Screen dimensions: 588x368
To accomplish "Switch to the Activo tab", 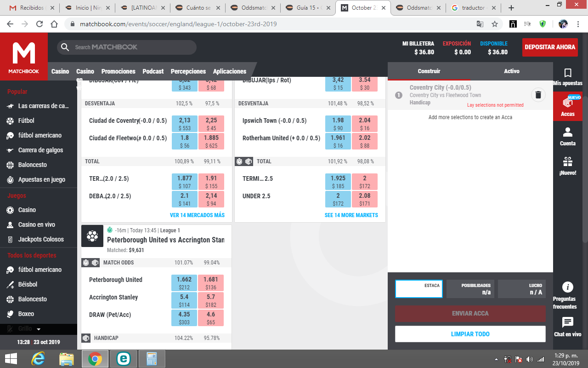I will pyautogui.click(x=511, y=71).
